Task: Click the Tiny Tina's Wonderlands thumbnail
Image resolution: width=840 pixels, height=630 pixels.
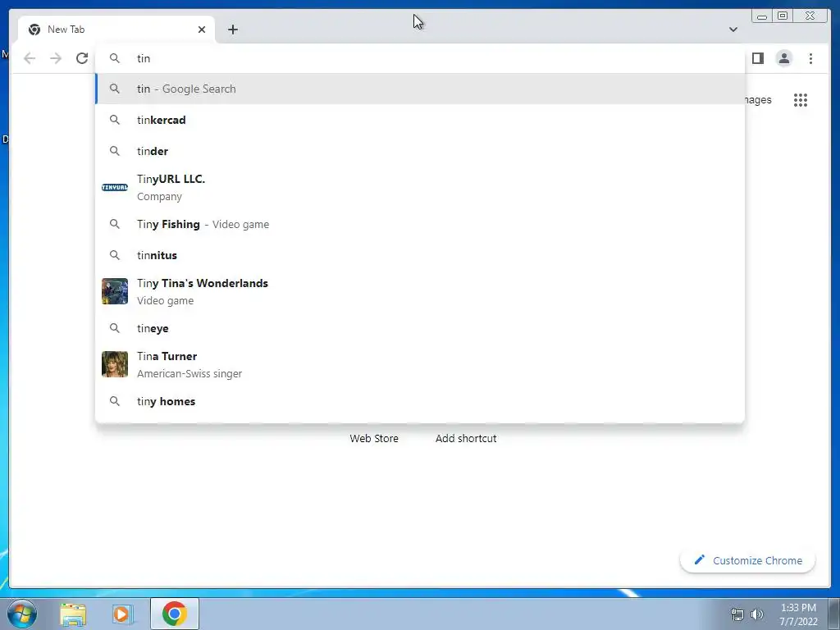Action: click(x=115, y=291)
